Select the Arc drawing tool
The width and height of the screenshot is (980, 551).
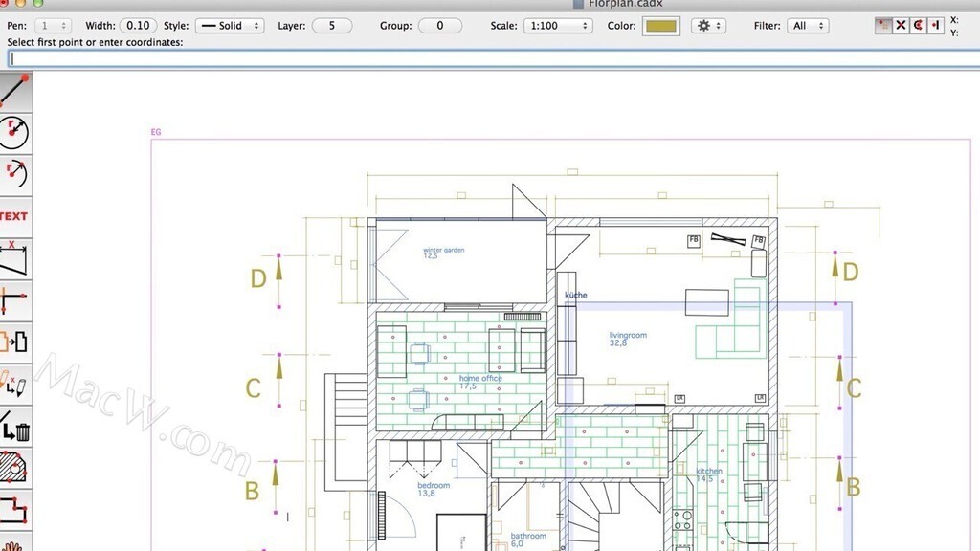point(15,174)
